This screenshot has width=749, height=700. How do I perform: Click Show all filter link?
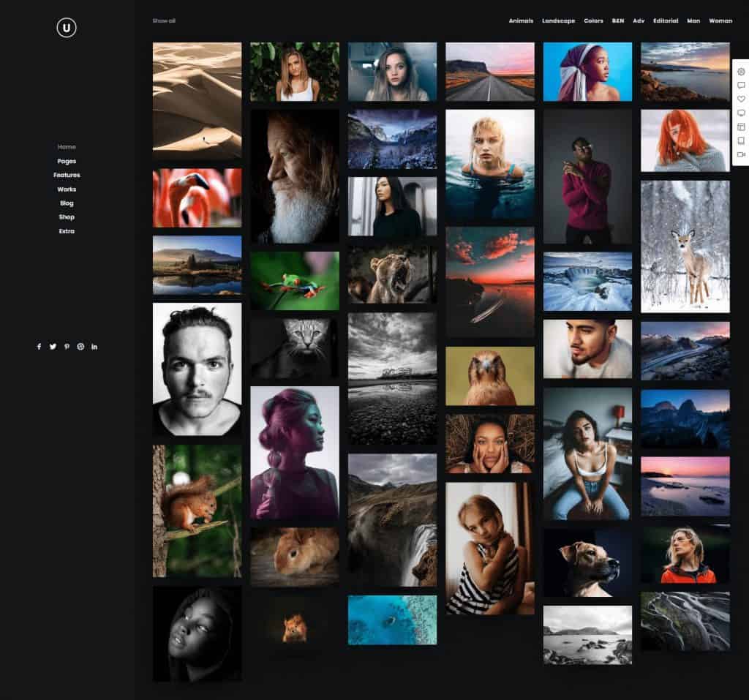coord(164,21)
